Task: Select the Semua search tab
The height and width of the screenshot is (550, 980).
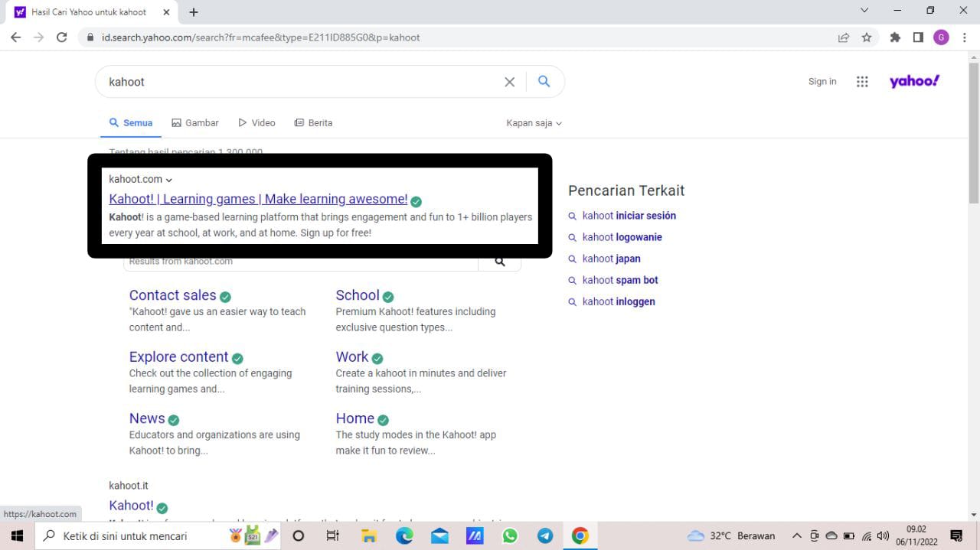Action: (131, 122)
